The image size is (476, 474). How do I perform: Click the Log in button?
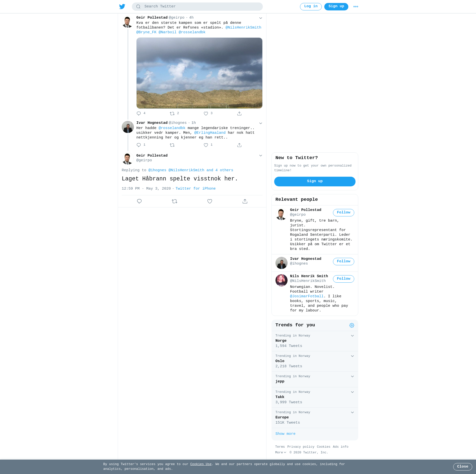tap(311, 6)
